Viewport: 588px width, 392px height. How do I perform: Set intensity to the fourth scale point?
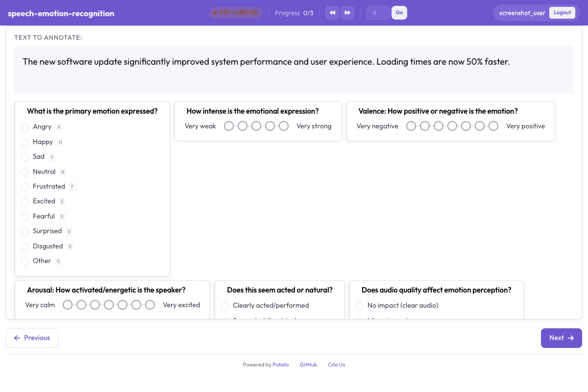[x=270, y=126]
